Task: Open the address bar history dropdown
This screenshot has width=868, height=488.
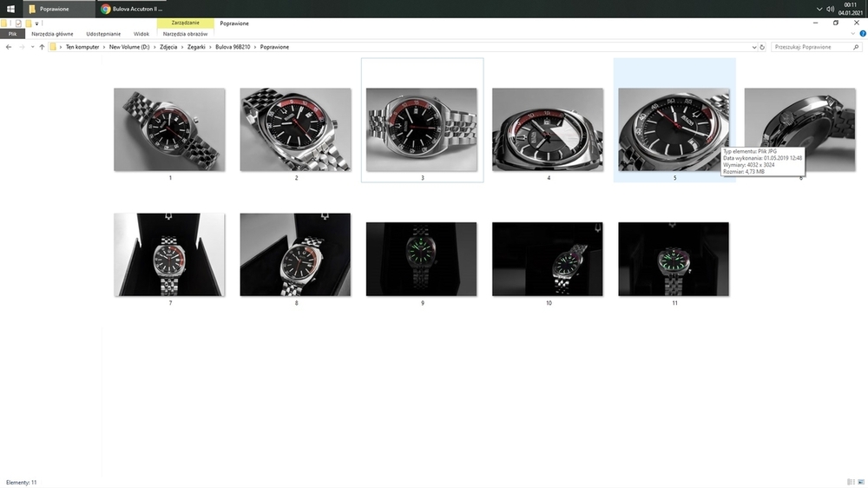Action: click(753, 47)
